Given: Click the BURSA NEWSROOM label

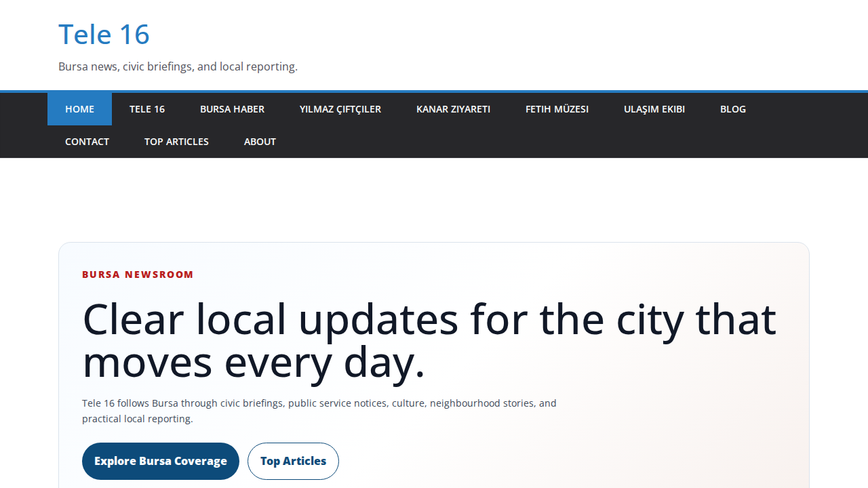Looking at the screenshot, I should point(138,274).
